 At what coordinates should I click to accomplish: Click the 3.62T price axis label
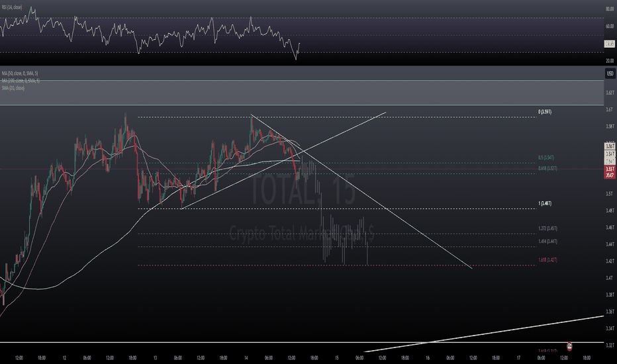[x=610, y=93]
